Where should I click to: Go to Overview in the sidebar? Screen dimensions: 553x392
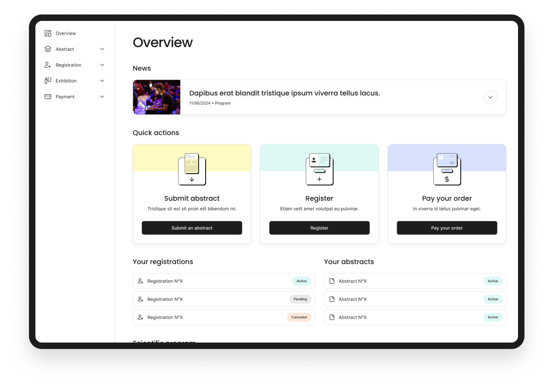click(x=66, y=33)
